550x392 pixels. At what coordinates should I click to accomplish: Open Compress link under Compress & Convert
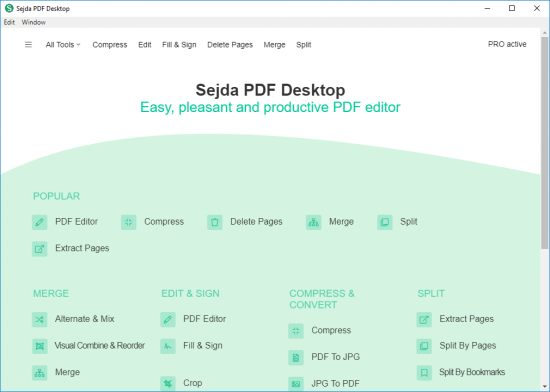point(331,330)
